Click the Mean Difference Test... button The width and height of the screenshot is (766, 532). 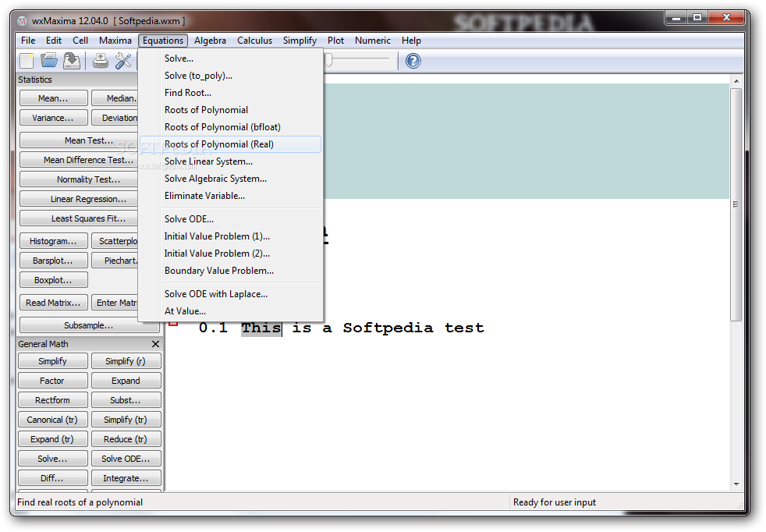click(79, 160)
